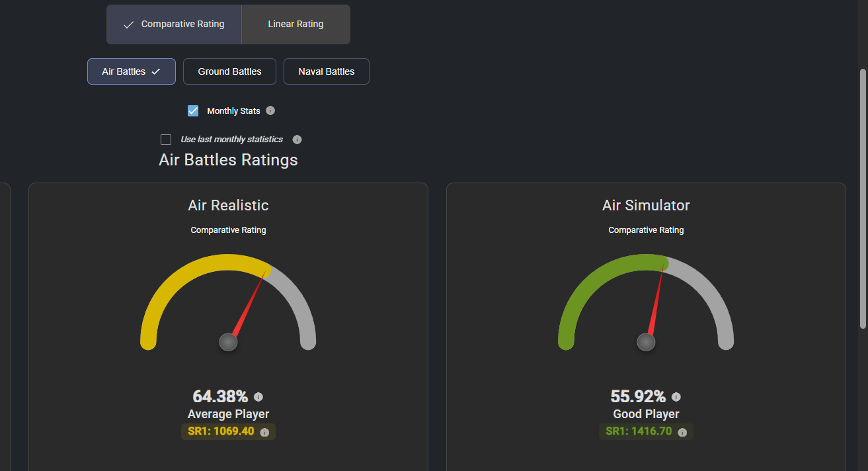Viewport: 868px width, 471px height.
Task: Click info icon in SR1: 1416.70 badge
Action: click(x=682, y=432)
